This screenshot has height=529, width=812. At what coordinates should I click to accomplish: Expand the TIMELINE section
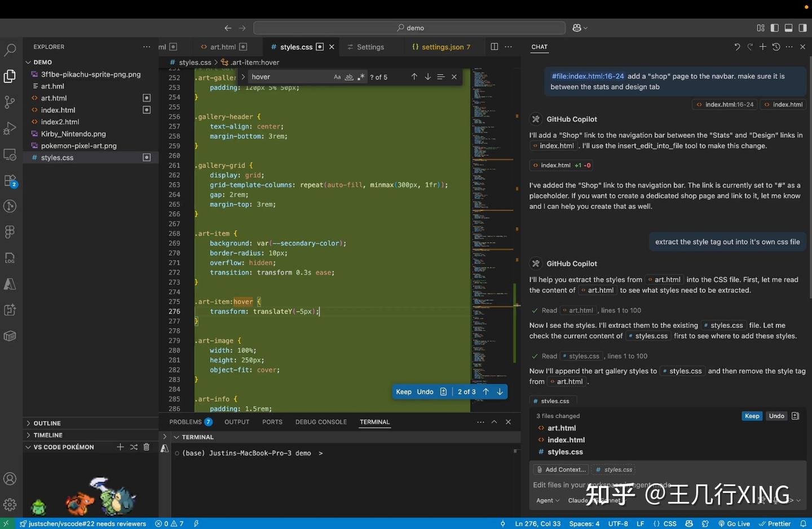[x=48, y=435]
